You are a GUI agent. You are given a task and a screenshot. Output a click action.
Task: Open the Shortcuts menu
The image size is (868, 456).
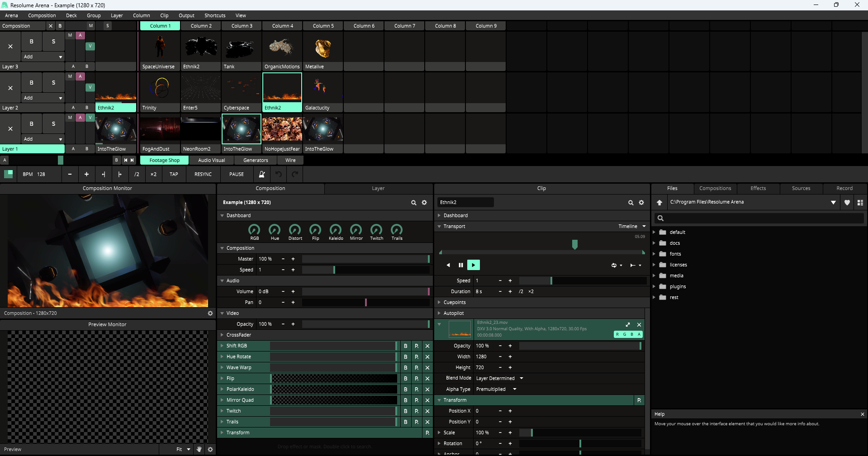point(215,15)
